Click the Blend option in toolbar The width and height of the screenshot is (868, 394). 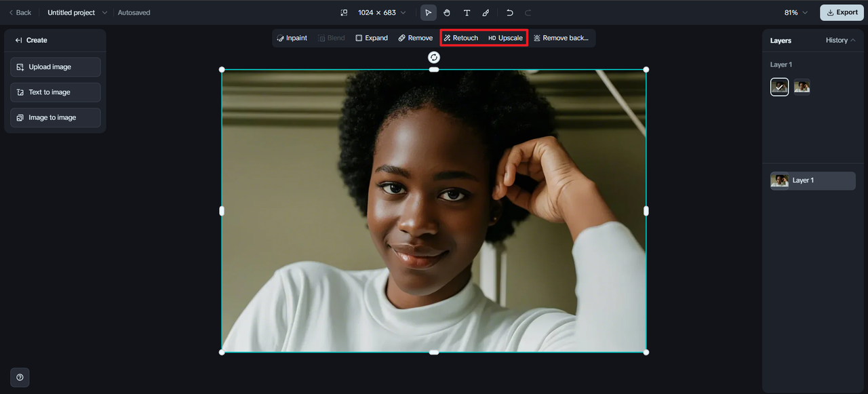[332, 38]
